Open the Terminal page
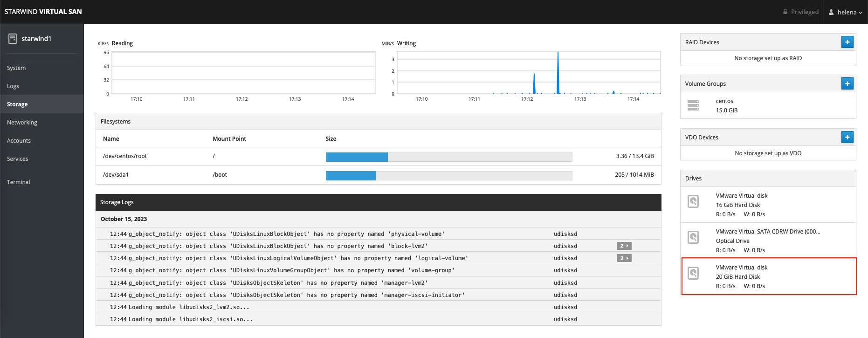 tap(19, 182)
